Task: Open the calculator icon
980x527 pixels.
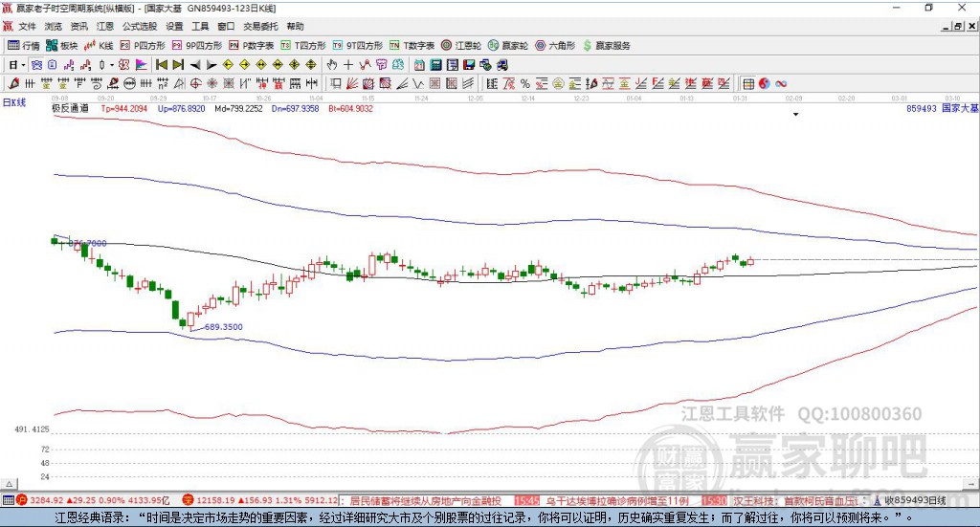Action: pyautogui.click(x=435, y=65)
